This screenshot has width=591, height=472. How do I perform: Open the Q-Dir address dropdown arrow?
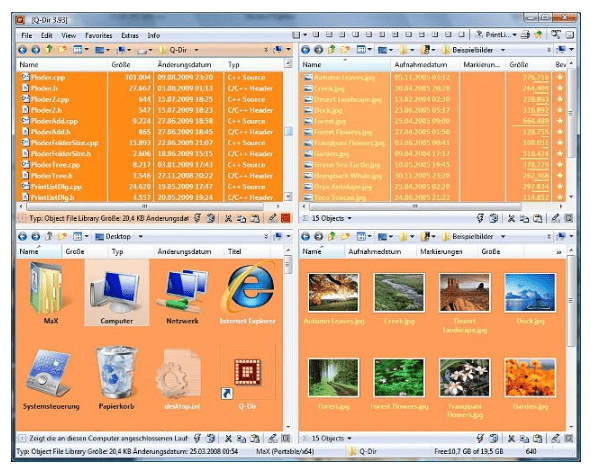[196, 49]
